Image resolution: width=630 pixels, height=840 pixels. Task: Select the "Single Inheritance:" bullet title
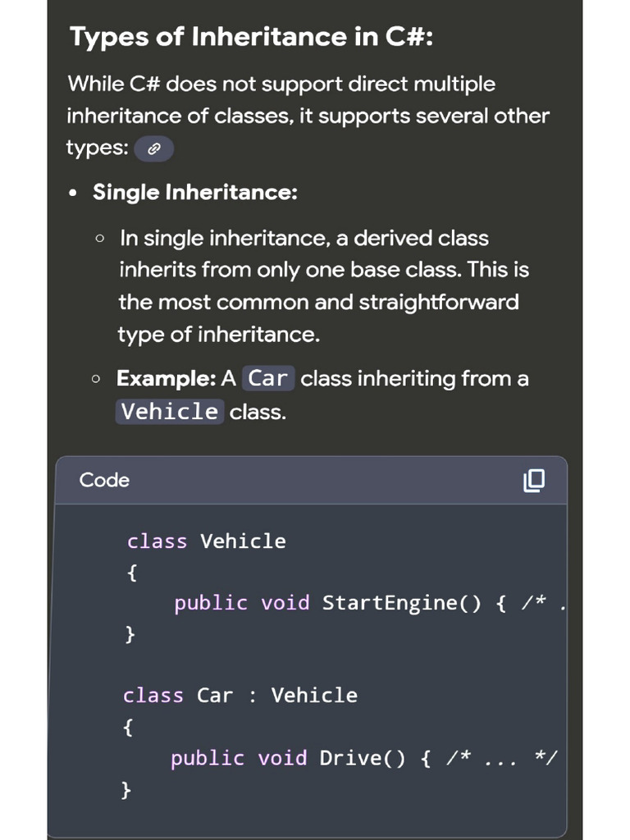194,192
